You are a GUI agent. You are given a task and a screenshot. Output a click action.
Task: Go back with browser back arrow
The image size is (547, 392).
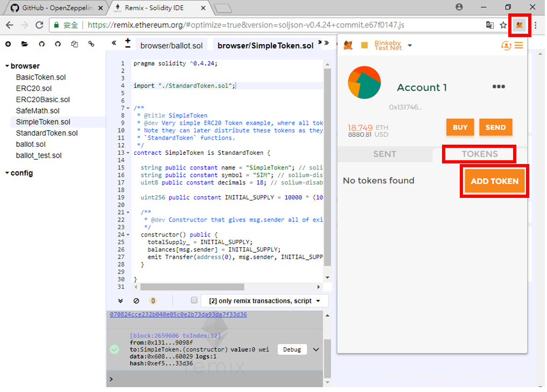click(x=10, y=25)
